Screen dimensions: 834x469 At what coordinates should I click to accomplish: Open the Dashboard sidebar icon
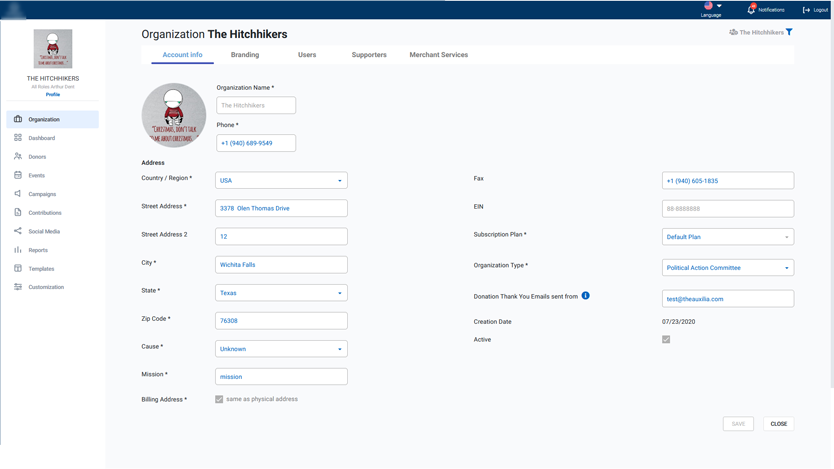click(x=18, y=138)
